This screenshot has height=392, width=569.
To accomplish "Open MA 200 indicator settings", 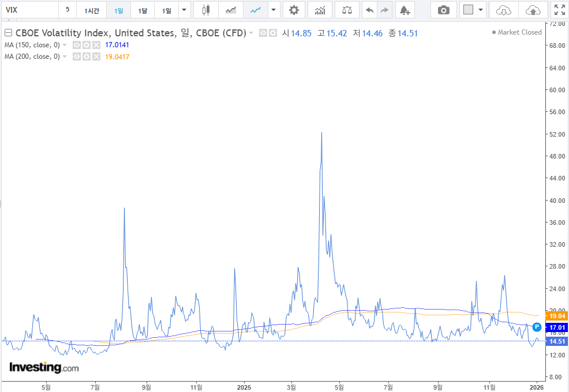I will tap(87, 56).
